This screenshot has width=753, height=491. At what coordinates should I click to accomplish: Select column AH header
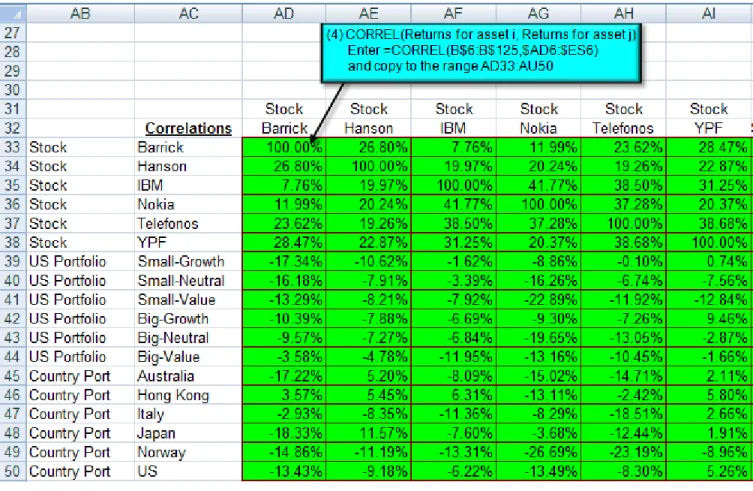(x=623, y=13)
